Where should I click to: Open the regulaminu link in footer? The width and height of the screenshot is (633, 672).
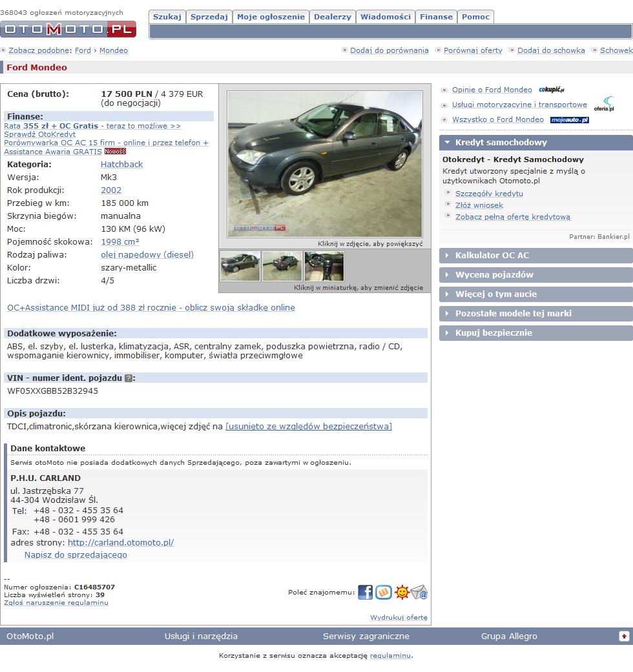coord(390,656)
